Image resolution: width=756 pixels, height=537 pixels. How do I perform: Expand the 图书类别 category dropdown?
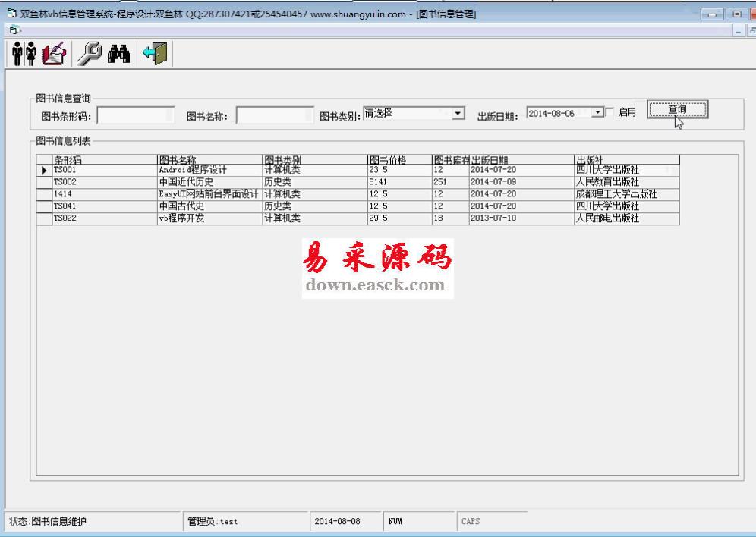pyautogui.click(x=458, y=113)
